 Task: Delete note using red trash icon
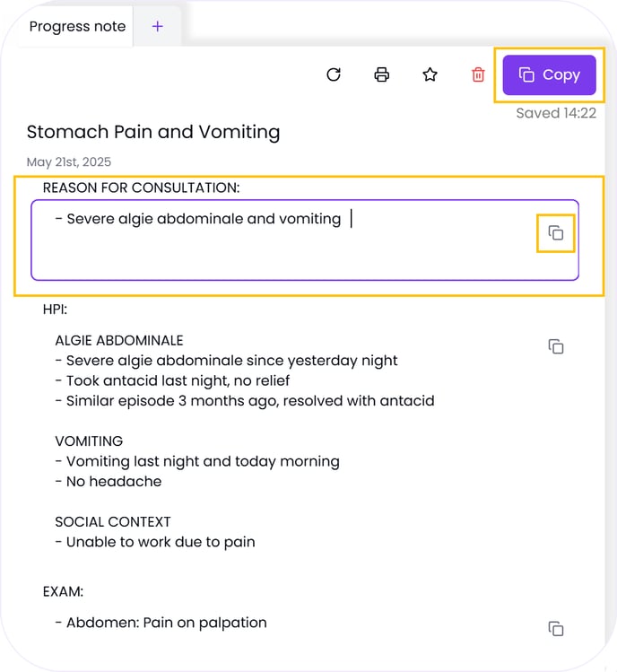click(x=478, y=74)
